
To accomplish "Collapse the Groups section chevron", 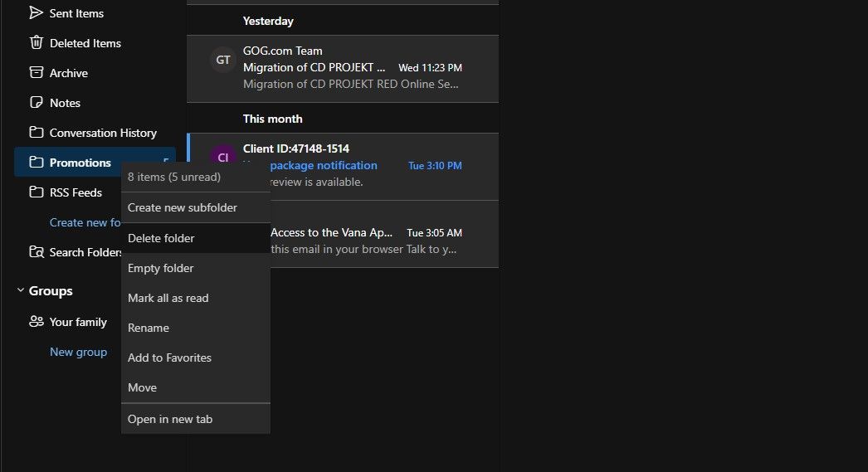I will pos(21,290).
